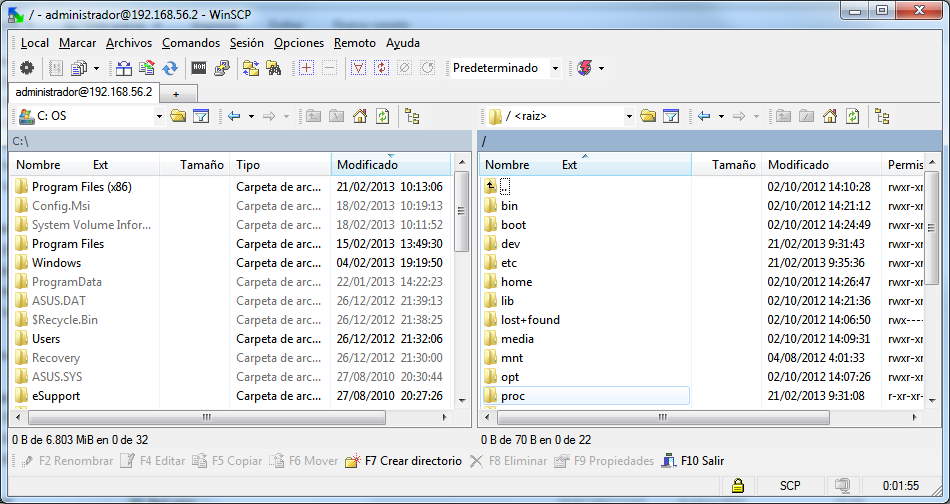Image resolution: width=950 pixels, height=504 pixels.
Task: Open the Local menu
Action: point(35,43)
